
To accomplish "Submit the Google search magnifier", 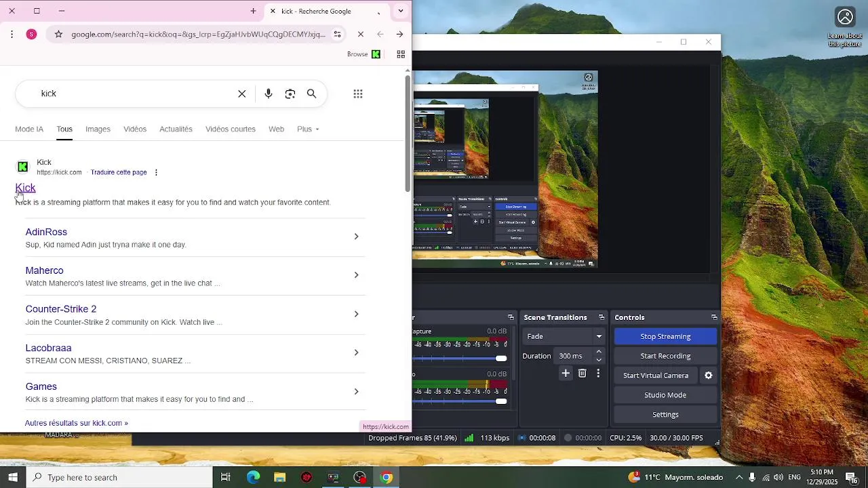I will (x=312, y=94).
